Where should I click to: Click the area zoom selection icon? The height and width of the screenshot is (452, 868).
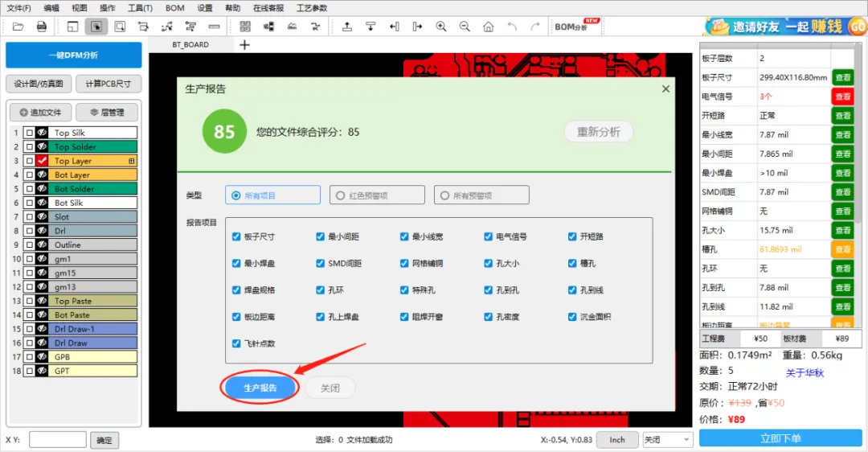click(120, 27)
